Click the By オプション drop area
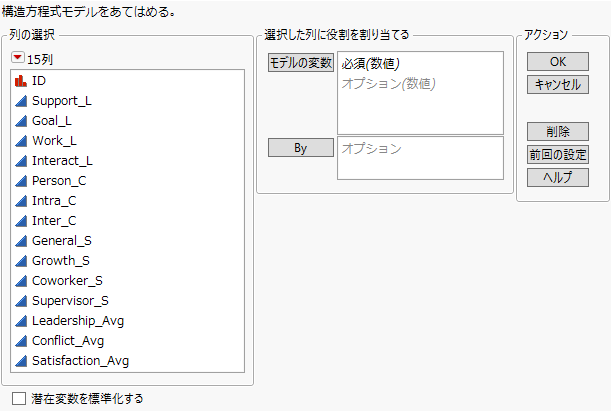The height and width of the screenshot is (411, 611). click(419, 157)
